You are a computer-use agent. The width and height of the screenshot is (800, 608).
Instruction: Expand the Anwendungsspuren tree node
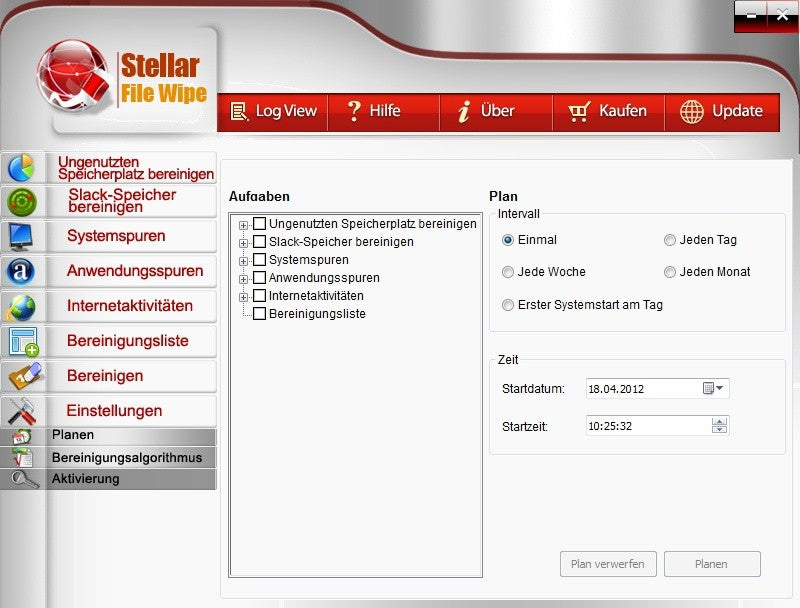pos(243,280)
